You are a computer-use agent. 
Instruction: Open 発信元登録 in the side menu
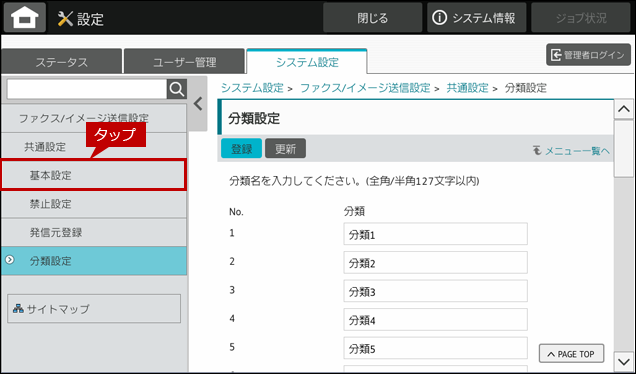[94, 232]
